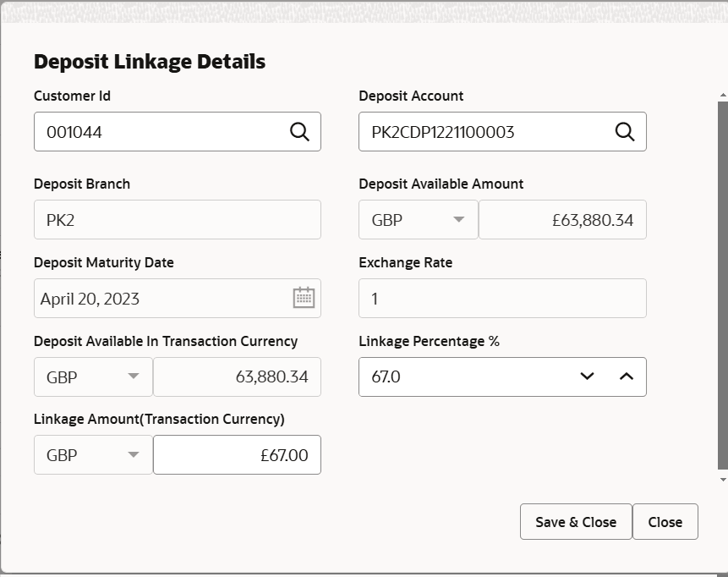Image resolution: width=728 pixels, height=577 pixels.
Task: Select the Deposit Branch field showing PK2
Action: [x=177, y=219]
